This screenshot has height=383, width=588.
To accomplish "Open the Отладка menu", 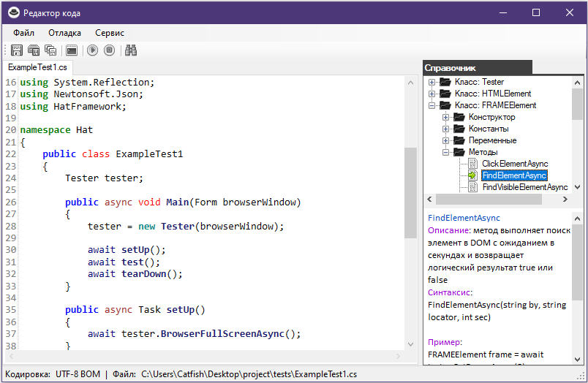I will 65,33.
